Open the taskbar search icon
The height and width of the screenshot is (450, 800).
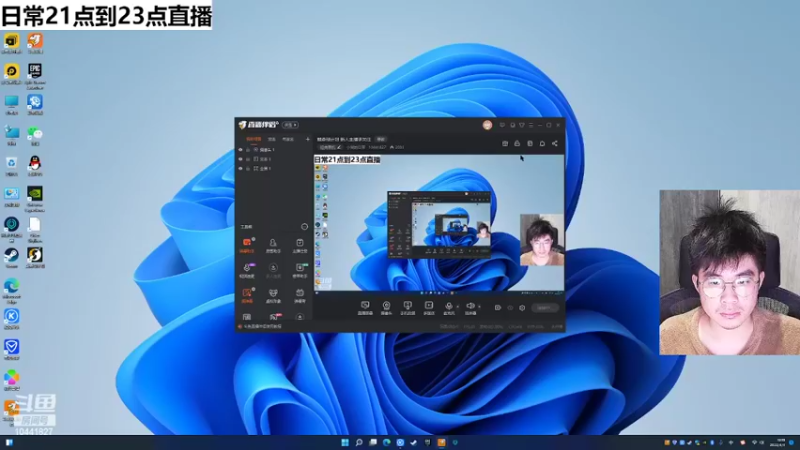click(359, 442)
